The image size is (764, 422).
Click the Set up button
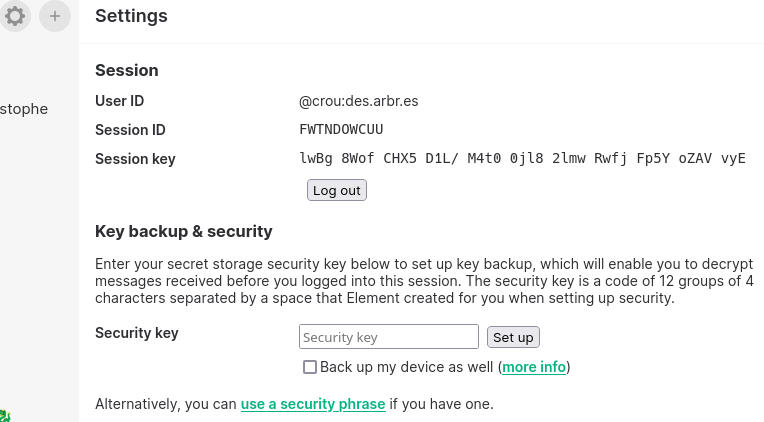coord(513,337)
